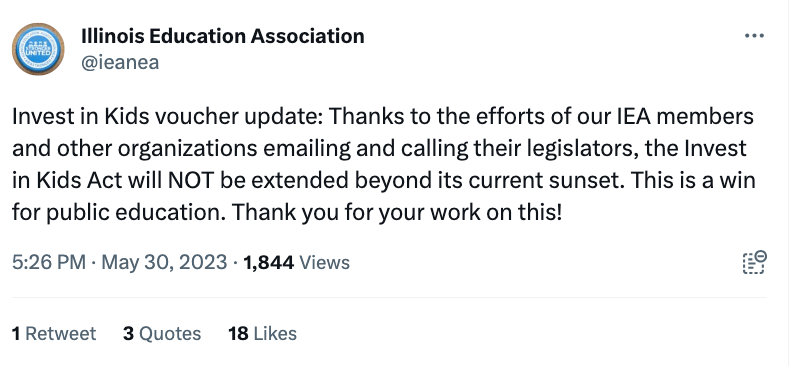Click the dashed document icon with minus badge
796x366 pixels.
(755, 262)
